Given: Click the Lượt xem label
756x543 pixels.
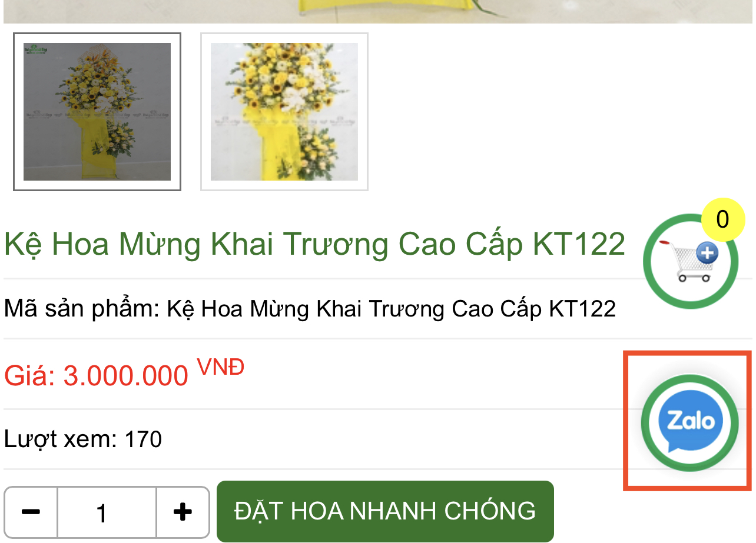Looking at the screenshot, I should [60, 439].
